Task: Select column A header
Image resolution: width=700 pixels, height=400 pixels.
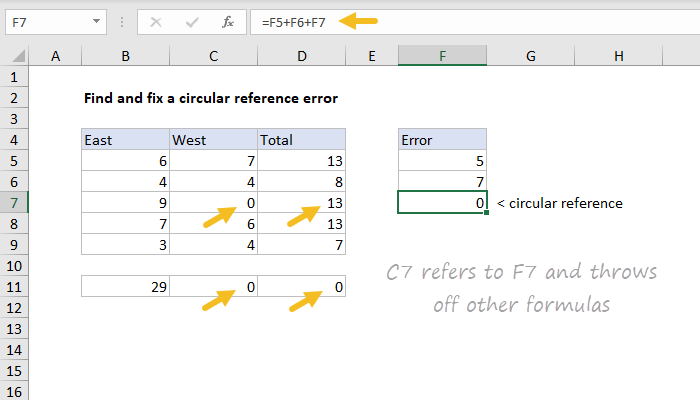Action: tap(55, 56)
